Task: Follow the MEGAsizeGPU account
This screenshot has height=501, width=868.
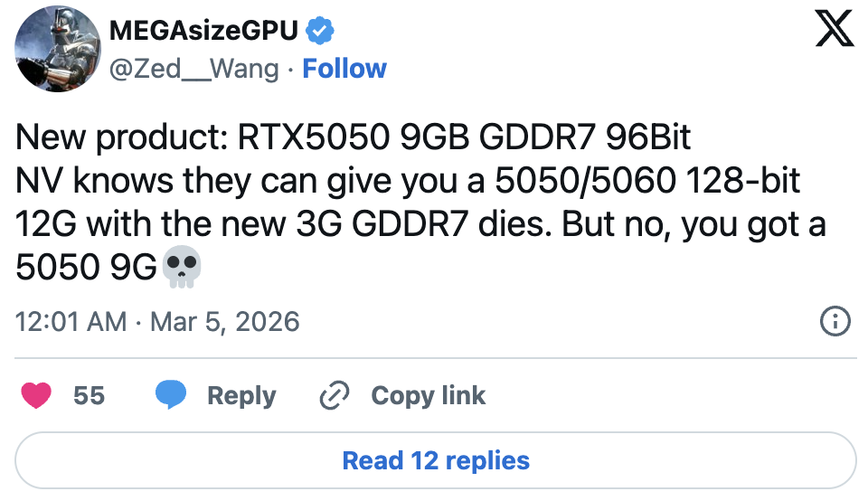Action: (344, 69)
